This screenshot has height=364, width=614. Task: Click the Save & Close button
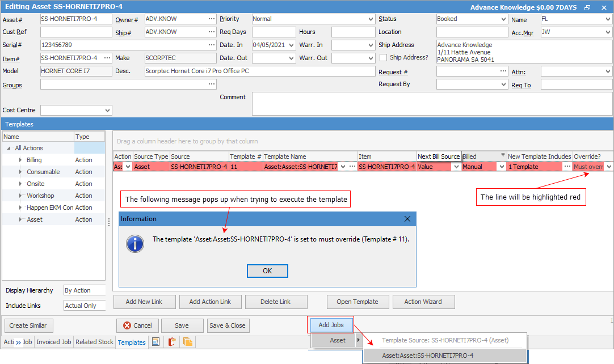228,325
